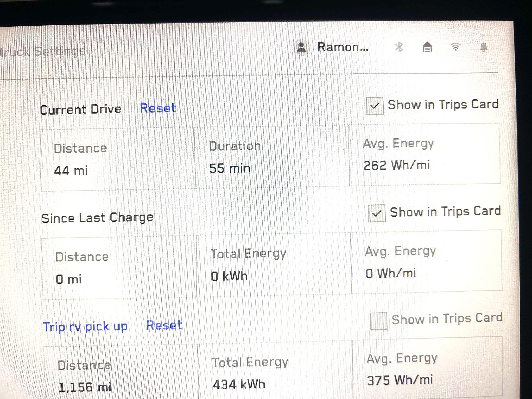Tap the truck Settings title text
Viewport: 532px width, 399px height.
coord(42,51)
